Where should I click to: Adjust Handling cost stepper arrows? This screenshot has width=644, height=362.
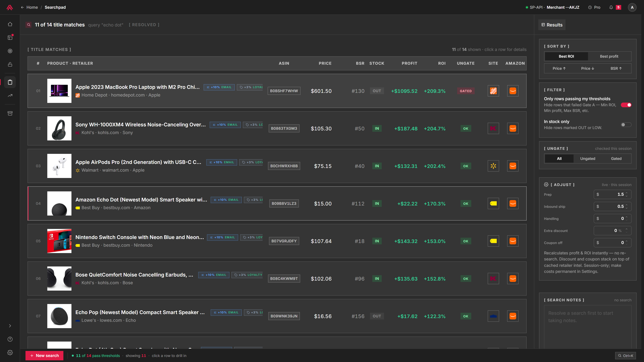627,218
